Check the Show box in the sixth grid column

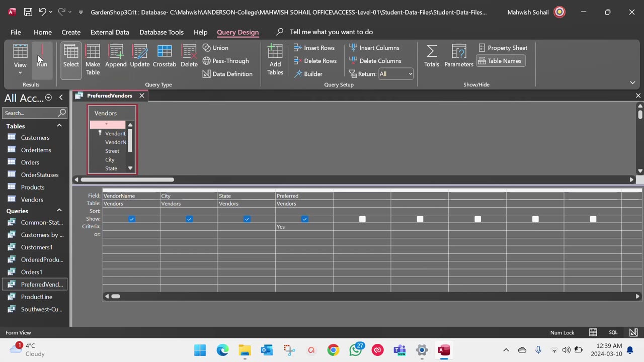click(420, 219)
